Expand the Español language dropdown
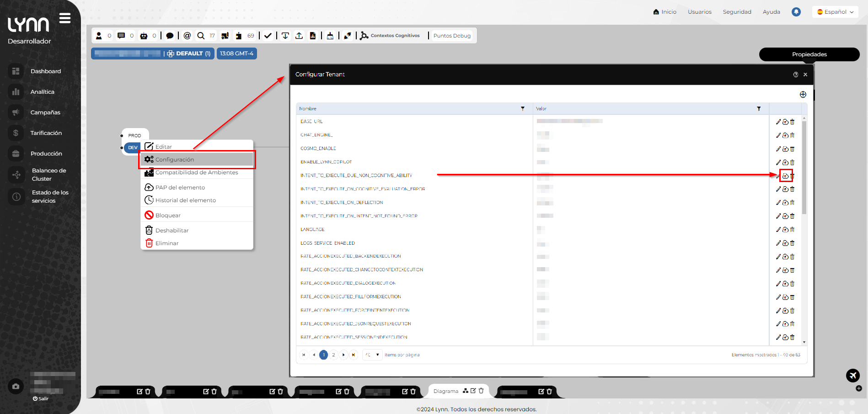 coord(835,12)
